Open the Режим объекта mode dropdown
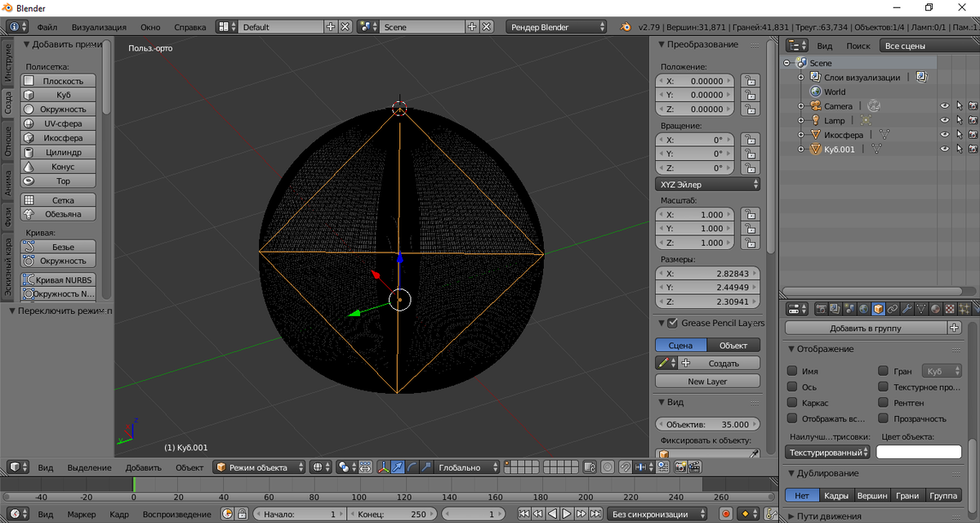The height and width of the screenshot is (523, 980). click(x=259, y=467)
